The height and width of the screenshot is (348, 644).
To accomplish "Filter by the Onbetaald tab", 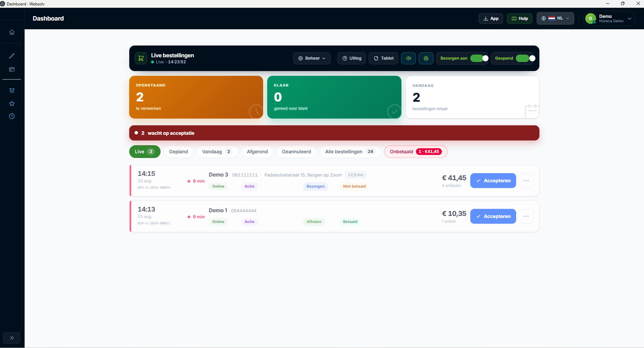I will 416,152.
